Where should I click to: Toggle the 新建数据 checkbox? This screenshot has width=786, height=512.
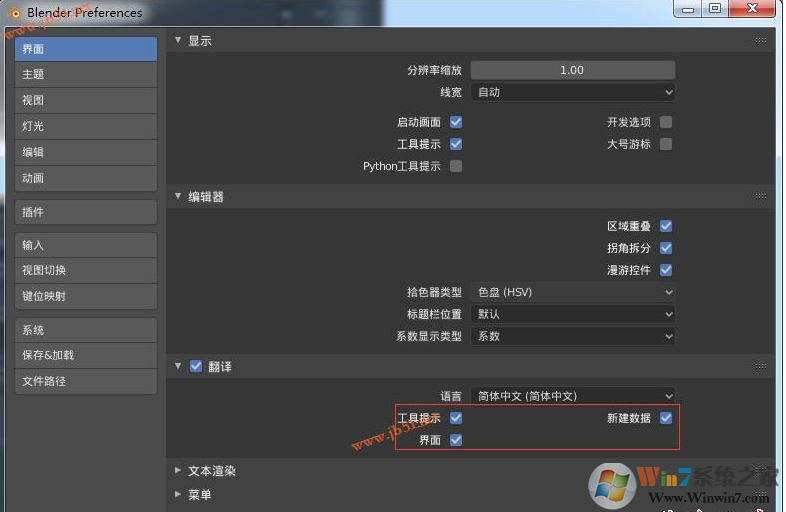666,418
